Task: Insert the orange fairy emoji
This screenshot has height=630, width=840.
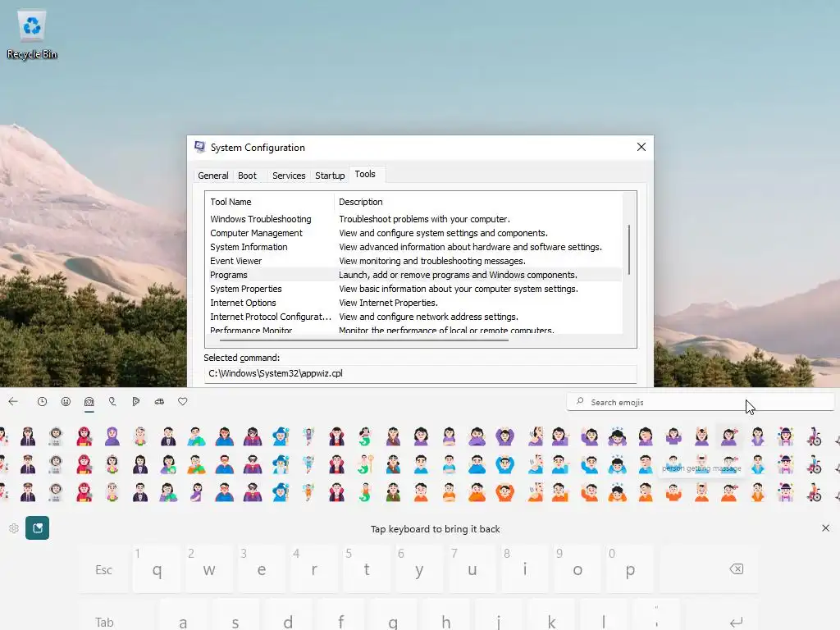Action: tap(308, 492)
